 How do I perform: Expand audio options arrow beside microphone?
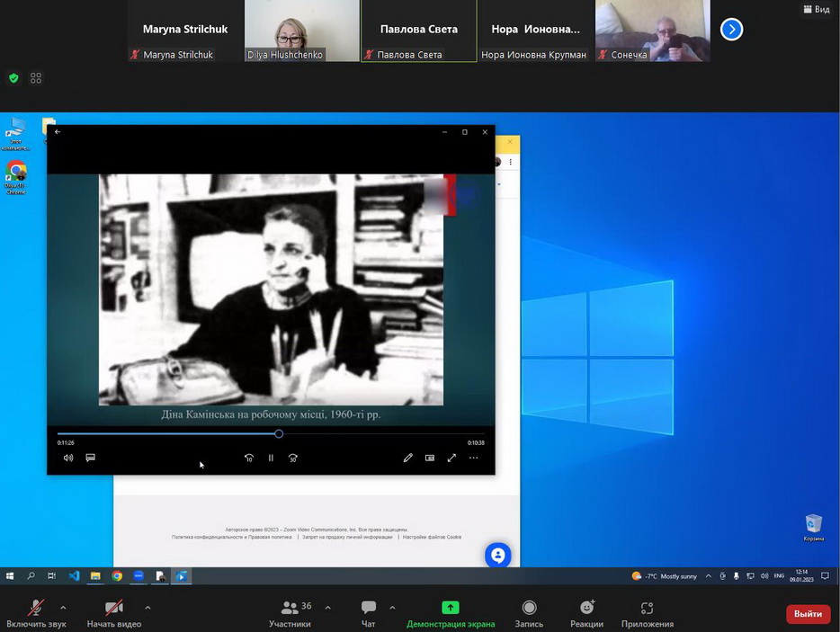point(63,607)
